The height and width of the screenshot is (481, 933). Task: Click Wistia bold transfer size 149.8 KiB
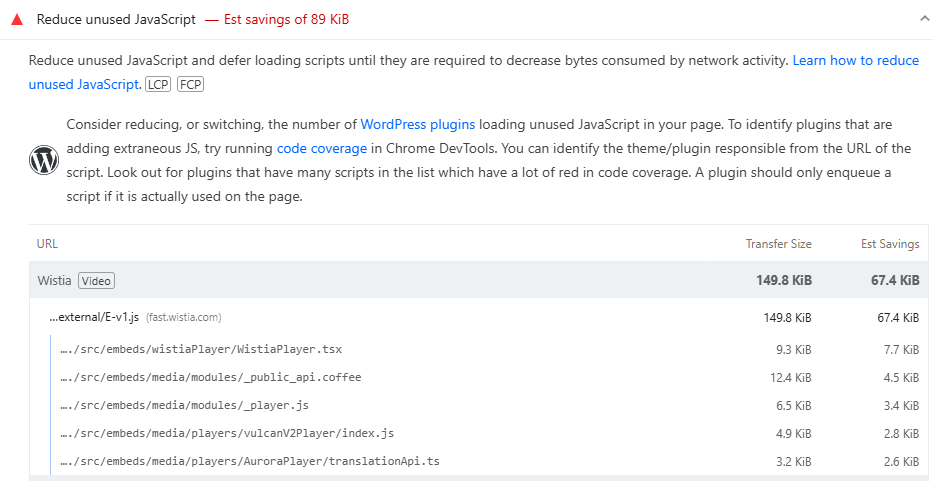pyautogui.click(x=784, y=280)
